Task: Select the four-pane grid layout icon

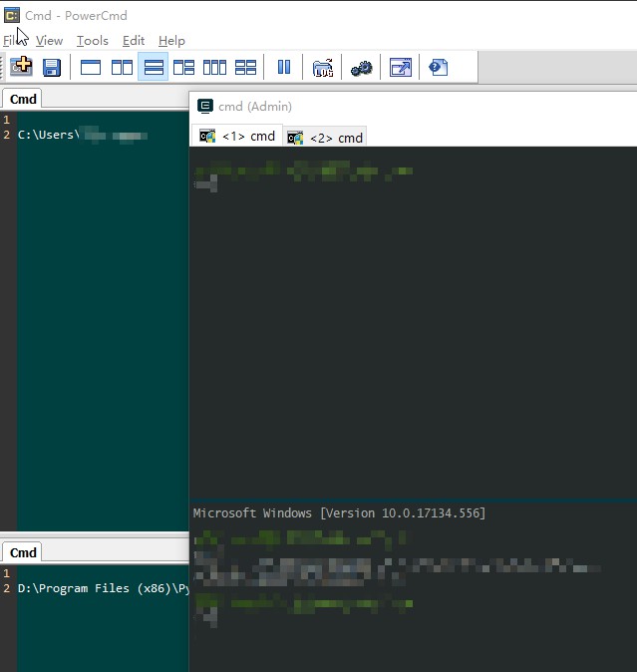Action: click(x=245, y=67)
